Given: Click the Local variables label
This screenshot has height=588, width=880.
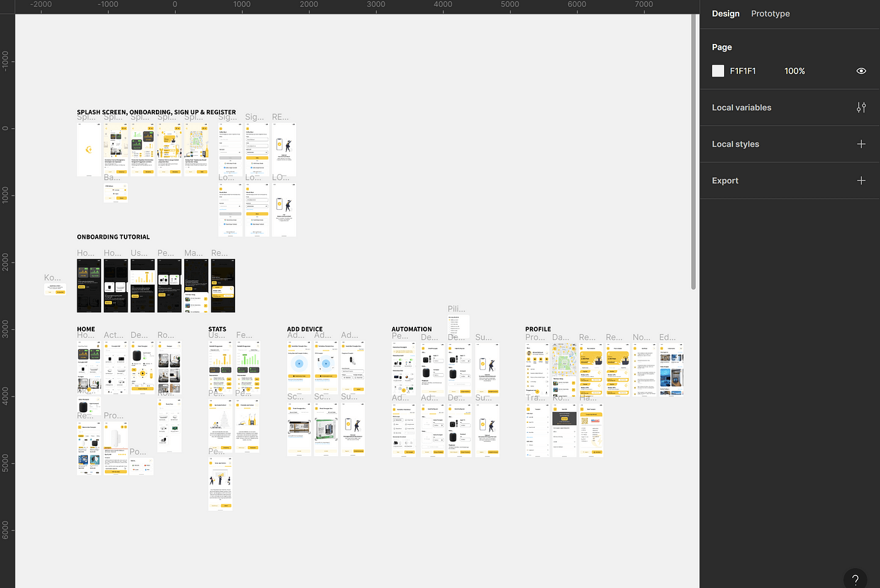Looking at the screenshot, I should coord(741,107).
